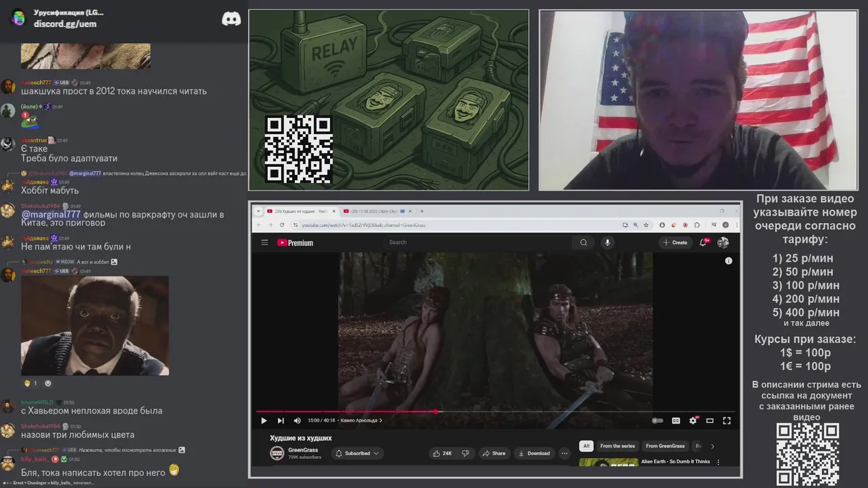Open the YouTube hamburger guide menu
Image resolution: width=868 pixels, height=488 pixels.
tap(264, 243)
